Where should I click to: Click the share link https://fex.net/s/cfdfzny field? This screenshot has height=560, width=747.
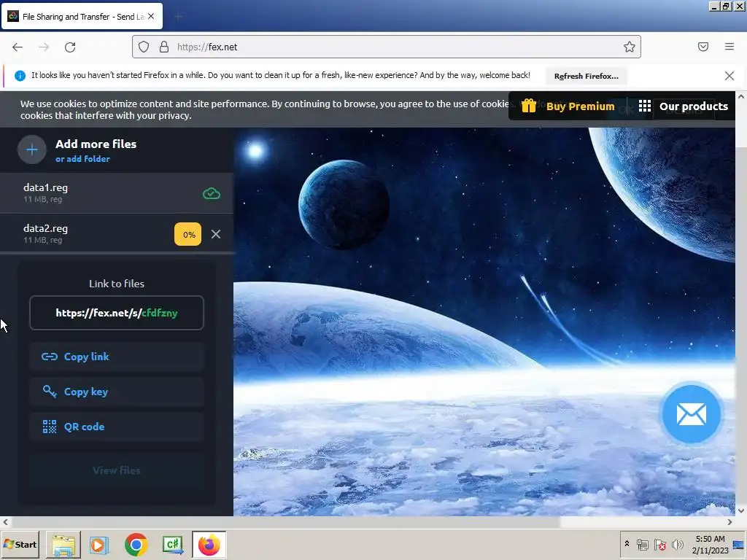[117, 313]
